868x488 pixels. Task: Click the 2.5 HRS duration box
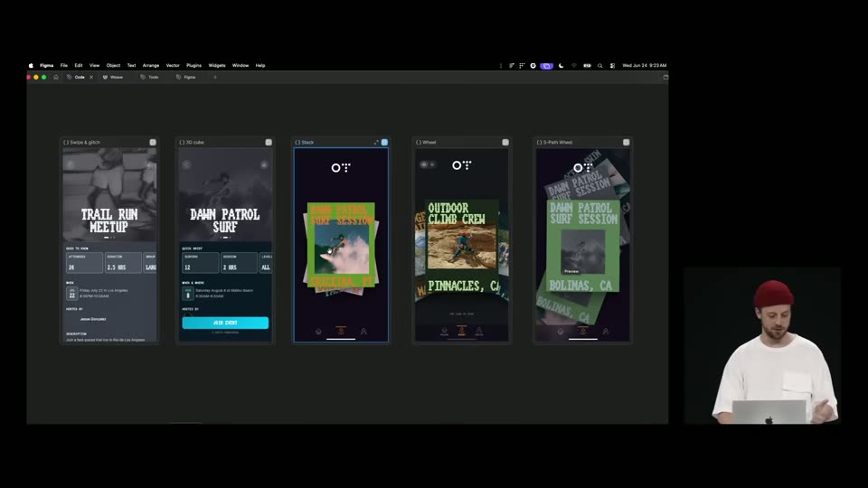(123, 263)
